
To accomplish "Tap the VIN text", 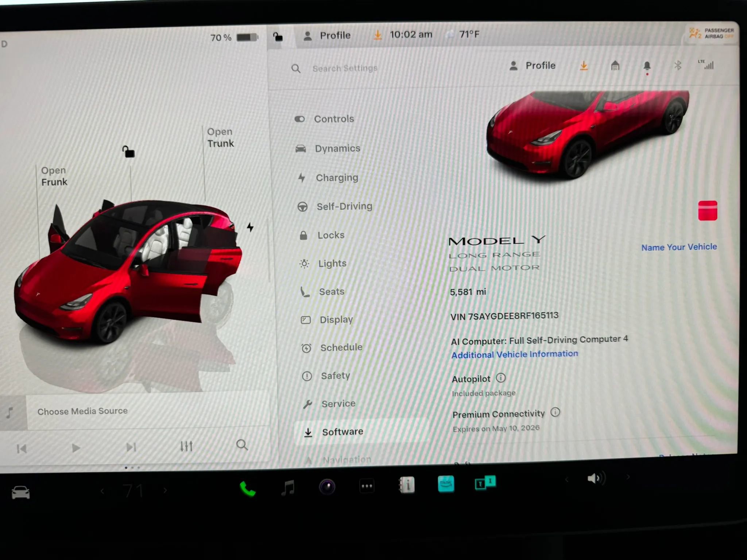I will point(504,316).
